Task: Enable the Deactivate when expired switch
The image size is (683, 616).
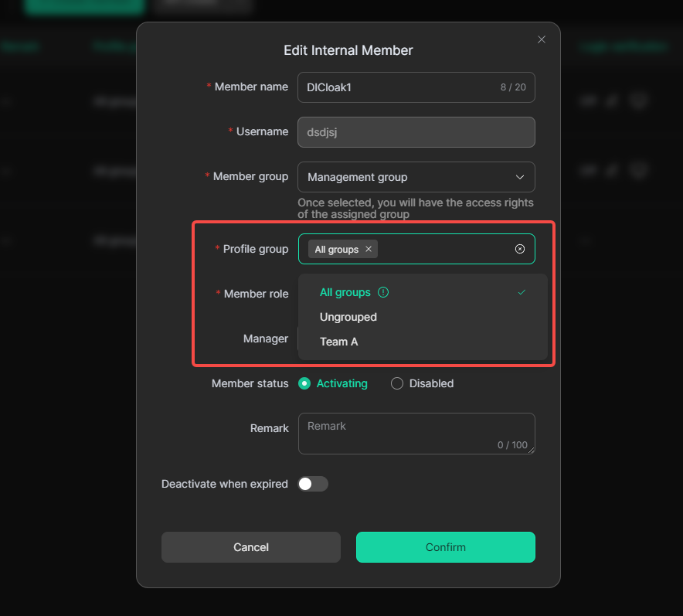Action: tap(313, 484)
